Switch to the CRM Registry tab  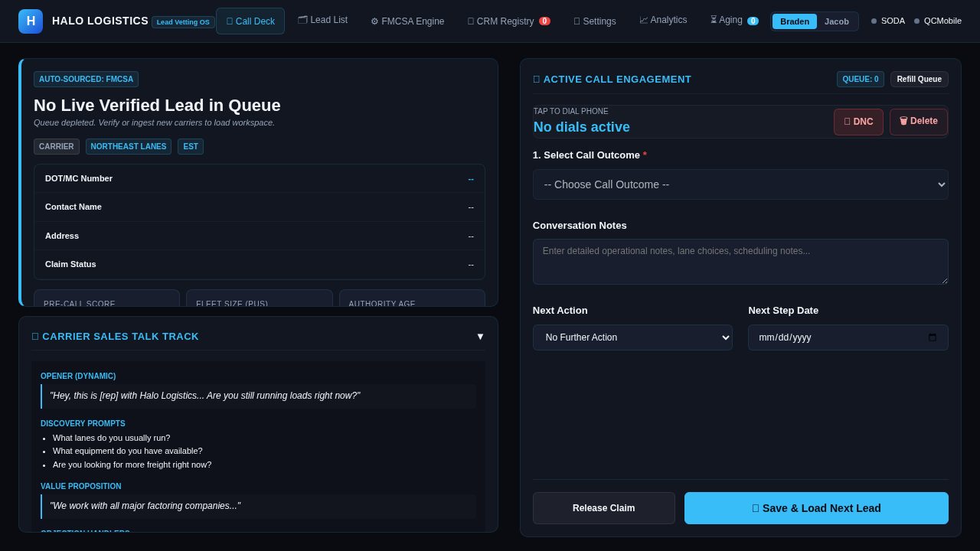click(509, 21)
